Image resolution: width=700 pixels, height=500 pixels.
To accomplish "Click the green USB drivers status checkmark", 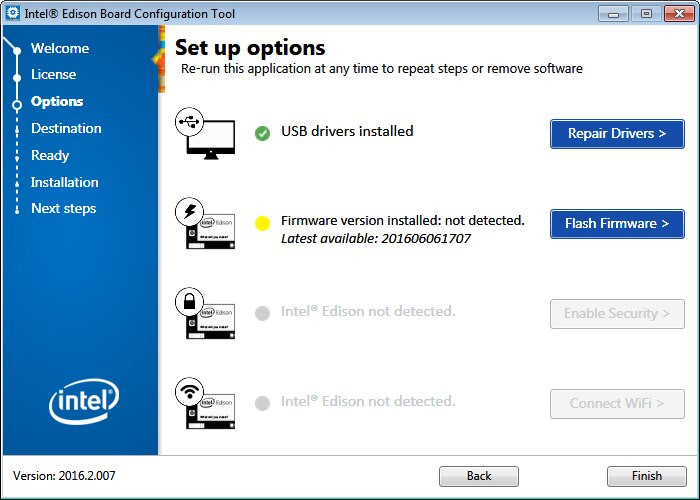I will (262, 133).
